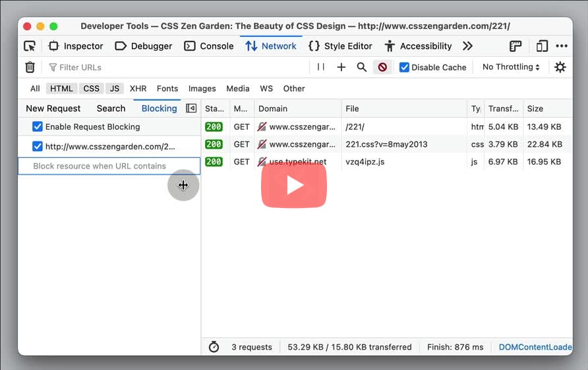The image size is (588, 370).
Task: Select the /221/ request row
Action: (x=387, y=126)
